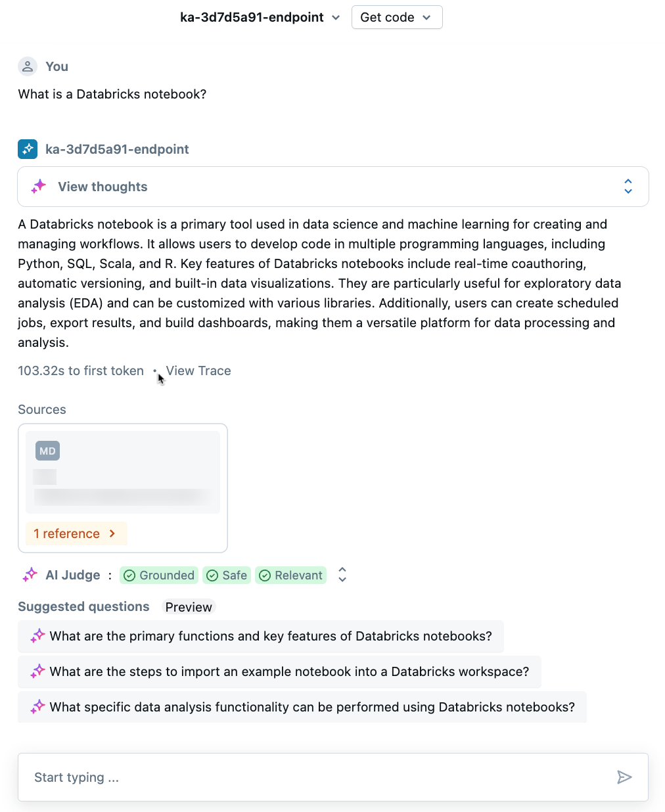This screenshot has height=812, width=665.
Task: Click the MD file type badge
Action: point(47,451)
